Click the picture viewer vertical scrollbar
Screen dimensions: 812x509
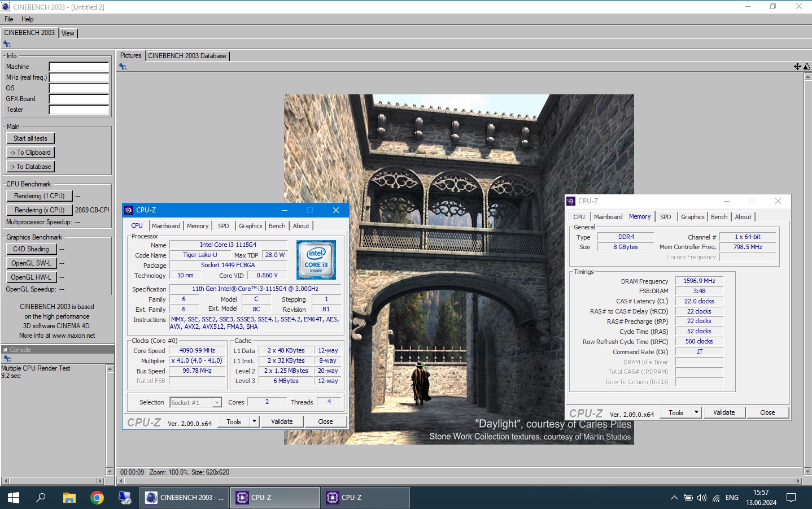pos(807,274)
